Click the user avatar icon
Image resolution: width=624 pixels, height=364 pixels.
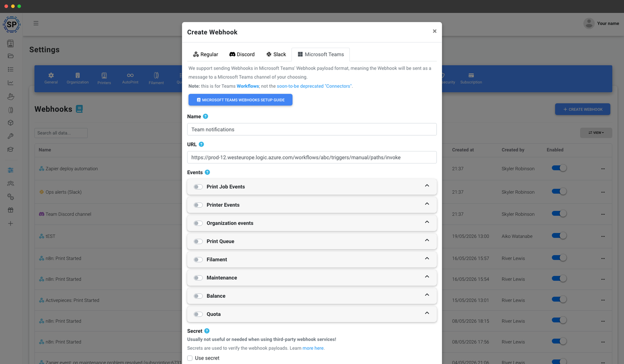tap(589, 23)
